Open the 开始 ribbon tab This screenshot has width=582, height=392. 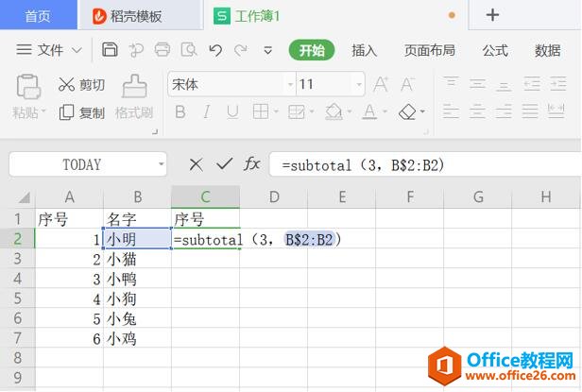coord(312,50)
